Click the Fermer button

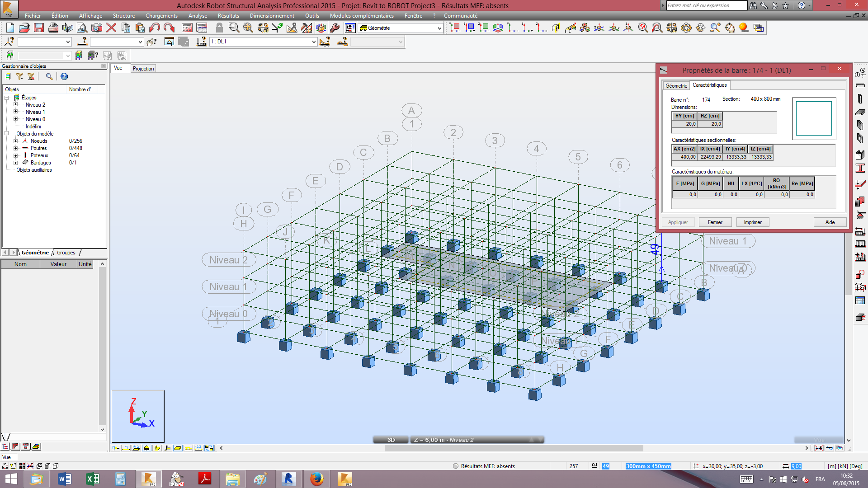(x=715, y=222)
